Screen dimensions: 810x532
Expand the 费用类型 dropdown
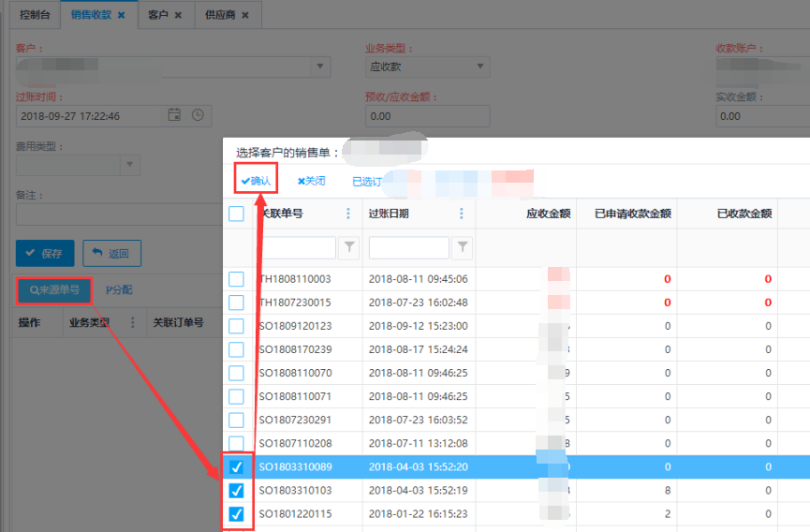click(x=129, y=165)
